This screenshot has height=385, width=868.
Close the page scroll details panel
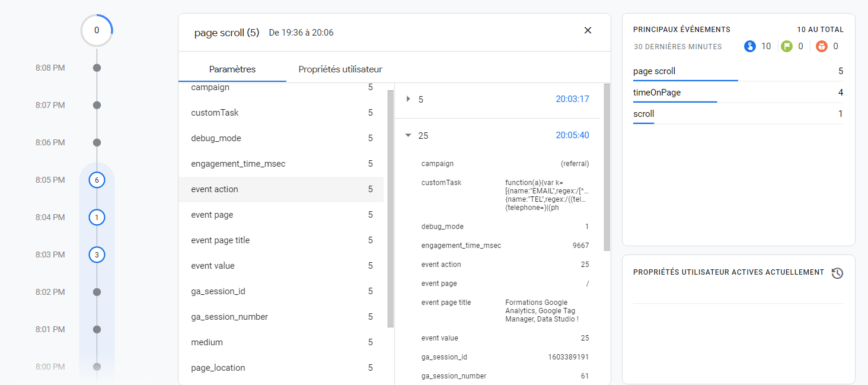click(588, 30)
